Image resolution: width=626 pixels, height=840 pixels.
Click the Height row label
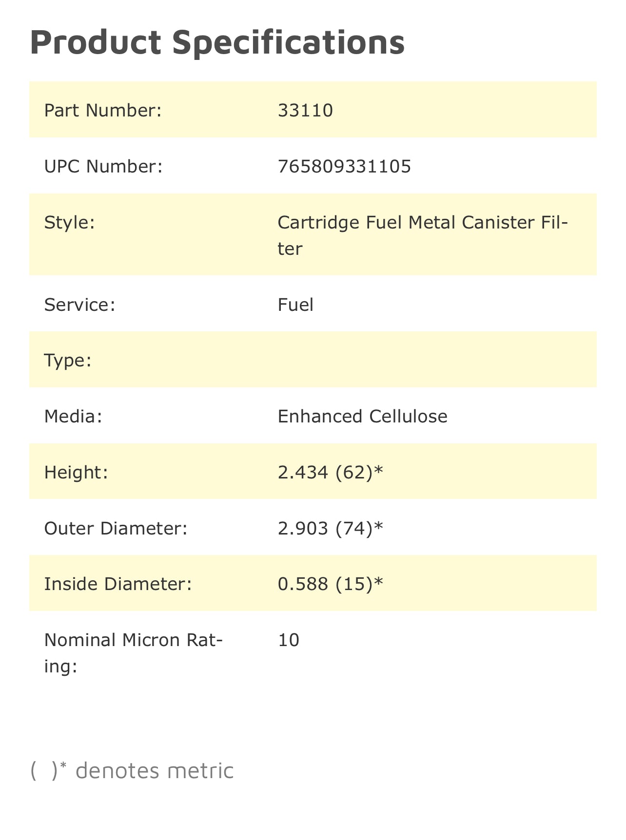(x=76, y=472)
